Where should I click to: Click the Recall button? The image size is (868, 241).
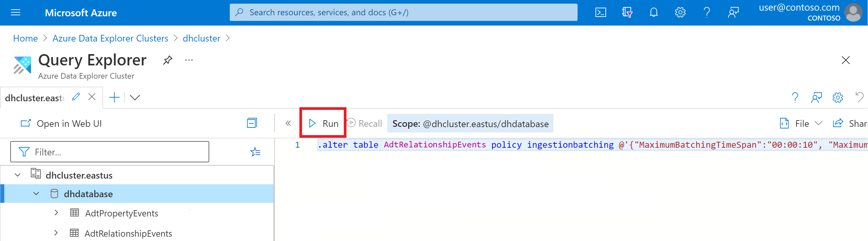365,123
